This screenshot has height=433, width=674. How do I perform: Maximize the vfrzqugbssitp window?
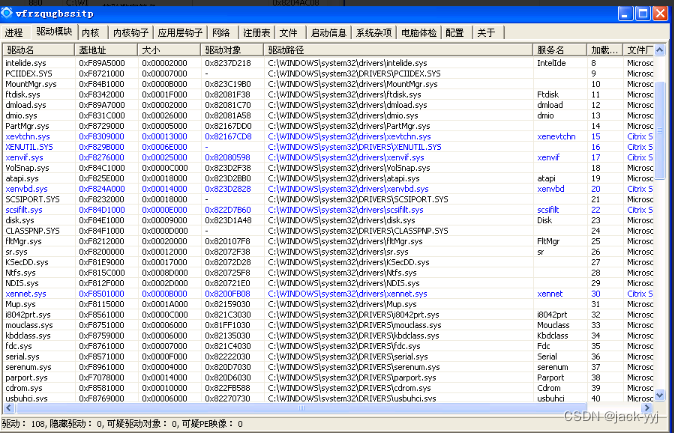click(x=643, y=13)
